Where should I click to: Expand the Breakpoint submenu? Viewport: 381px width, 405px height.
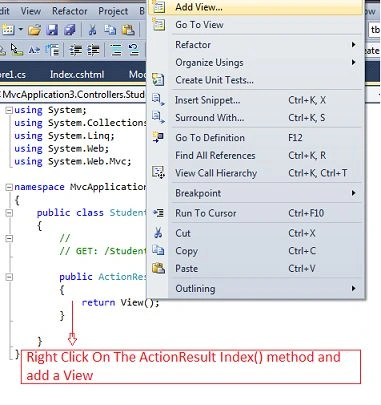pyautogui.click(x=255, y=193)
